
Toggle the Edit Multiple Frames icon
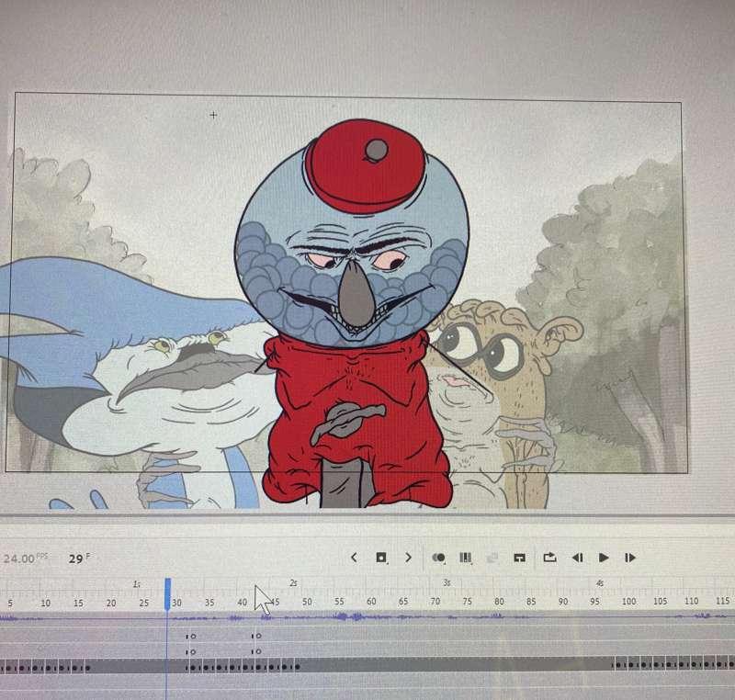coord(466,558)
